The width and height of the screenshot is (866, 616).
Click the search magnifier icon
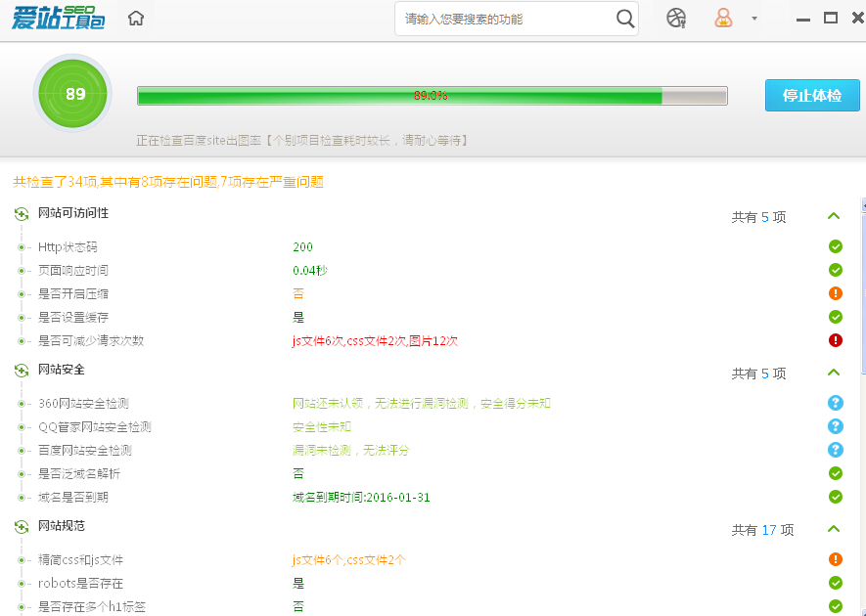click(626, 18)
